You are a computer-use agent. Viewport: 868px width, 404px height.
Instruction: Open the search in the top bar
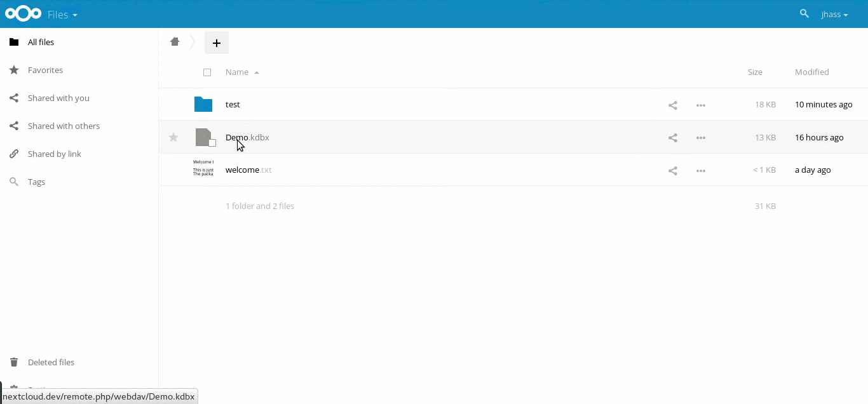click(804, 13)
